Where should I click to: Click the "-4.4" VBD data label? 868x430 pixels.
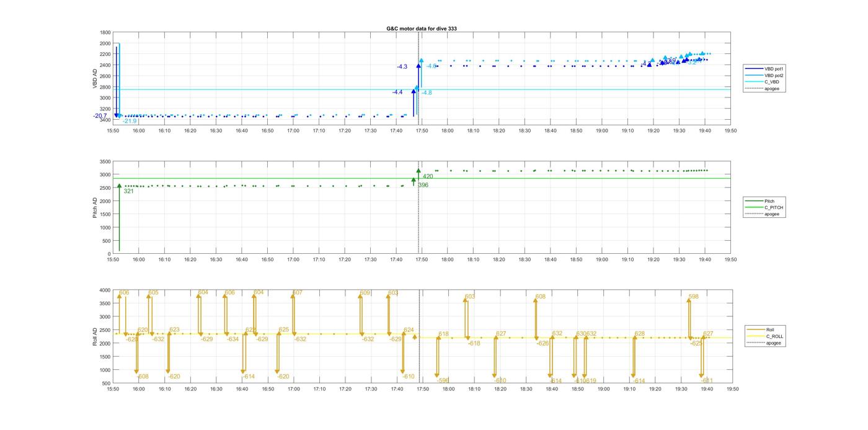397,92
